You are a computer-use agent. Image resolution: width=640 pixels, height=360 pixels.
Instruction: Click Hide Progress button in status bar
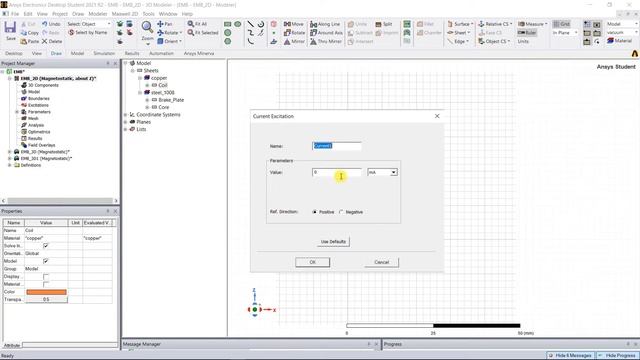click(x=617, y=356)
